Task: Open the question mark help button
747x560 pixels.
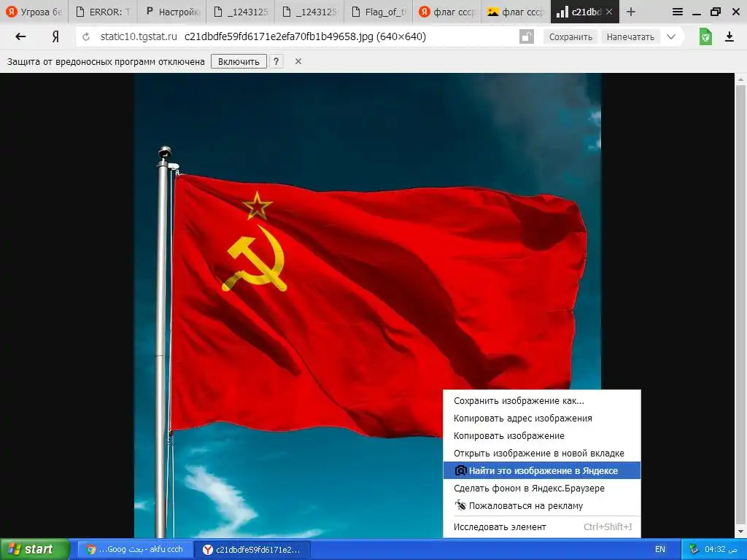Action: [276, 61]
